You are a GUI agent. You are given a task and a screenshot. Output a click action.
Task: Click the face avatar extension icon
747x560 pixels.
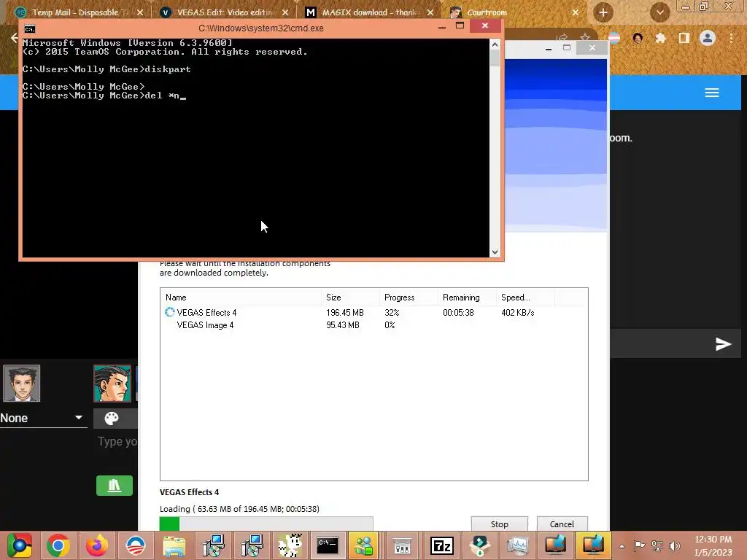(x=638, y=38)
